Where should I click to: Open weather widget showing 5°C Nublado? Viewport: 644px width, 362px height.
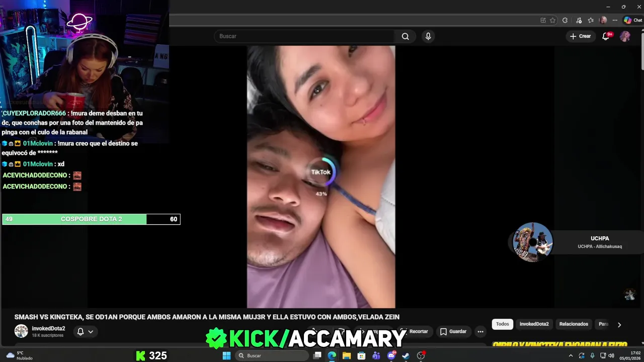coord(19,355)
